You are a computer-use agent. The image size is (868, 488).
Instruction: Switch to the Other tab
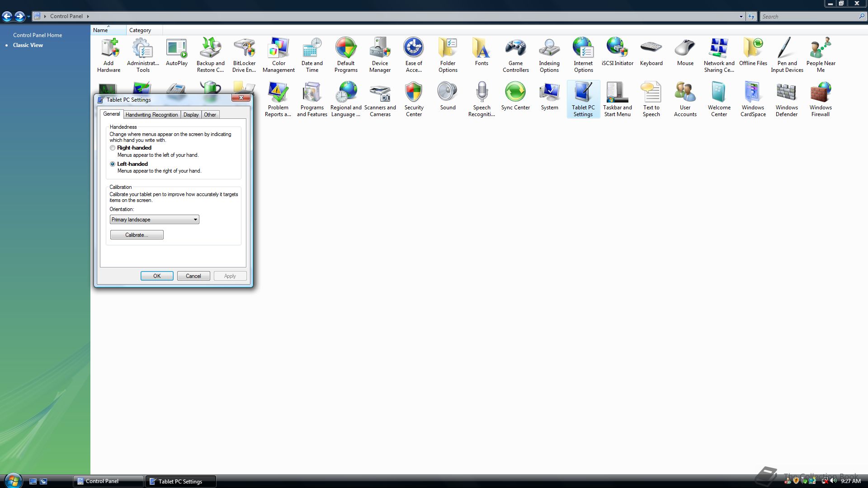(210, 115)
